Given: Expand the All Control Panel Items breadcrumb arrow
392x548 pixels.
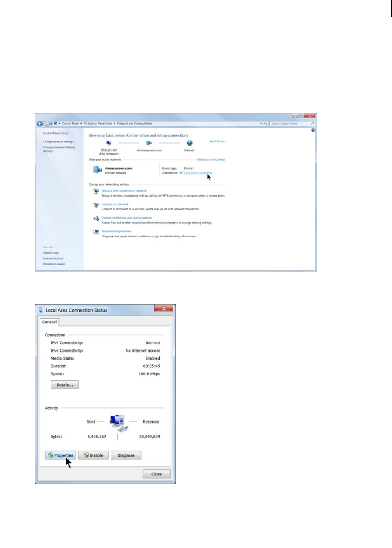Looking at the screenshot, I should pyautogui.click(x=115, y=124).
